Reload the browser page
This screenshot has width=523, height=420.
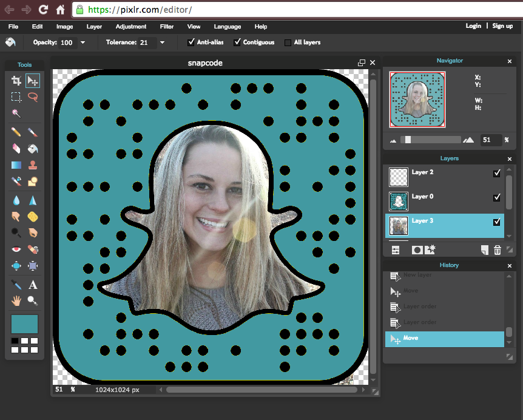[x=43, y=10]
